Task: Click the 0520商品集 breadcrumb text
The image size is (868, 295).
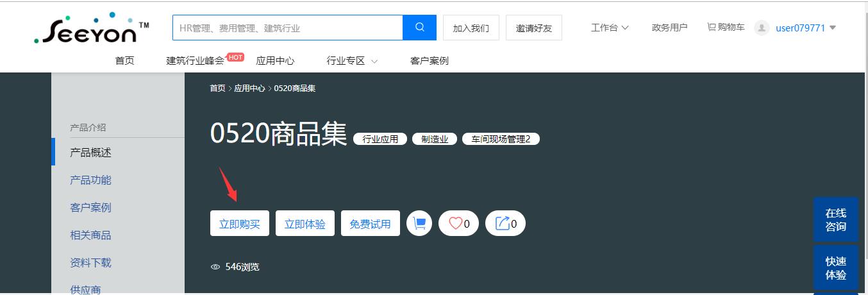Action: pos(295,88)
